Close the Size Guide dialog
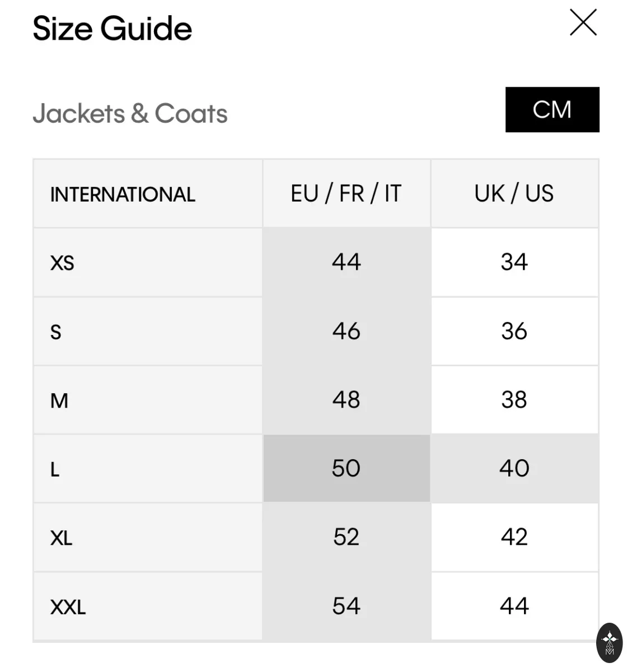The height and width of the screenshot is (672, 632). click(x=583, y=23)
